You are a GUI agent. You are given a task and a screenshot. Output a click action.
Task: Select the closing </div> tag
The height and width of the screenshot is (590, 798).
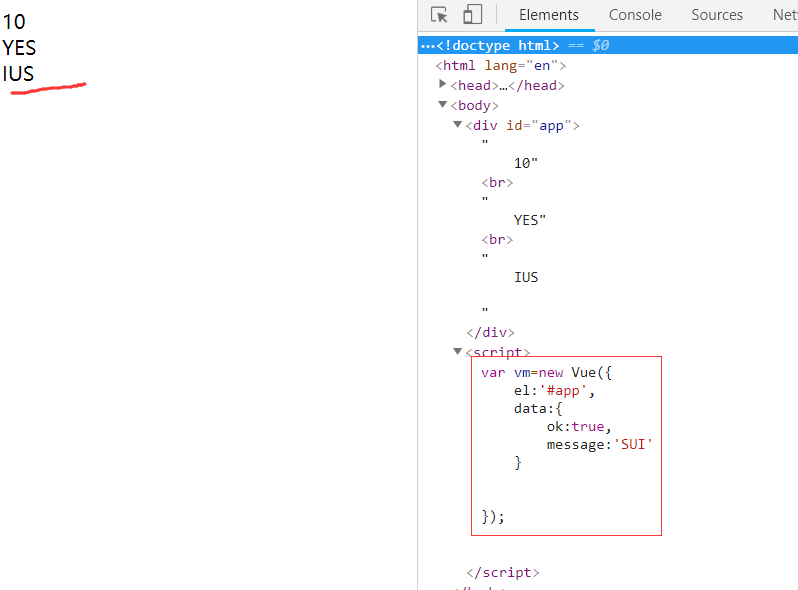click(x=490, y=332)
